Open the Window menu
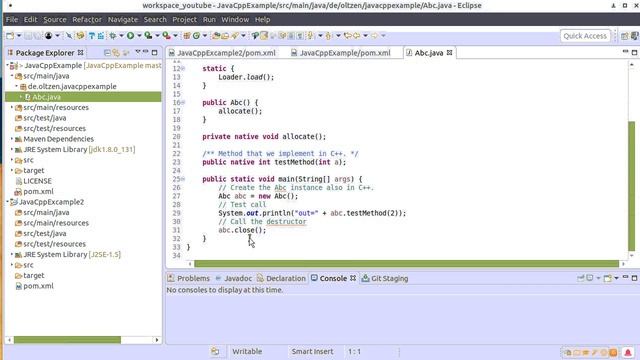This screenshot has width=640, height=360. 235,20
